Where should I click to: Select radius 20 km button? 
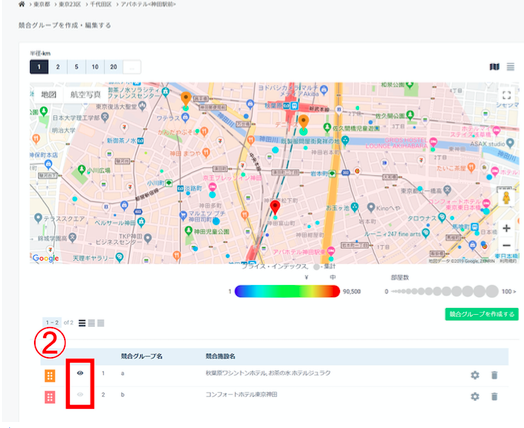tap(114, 67)
